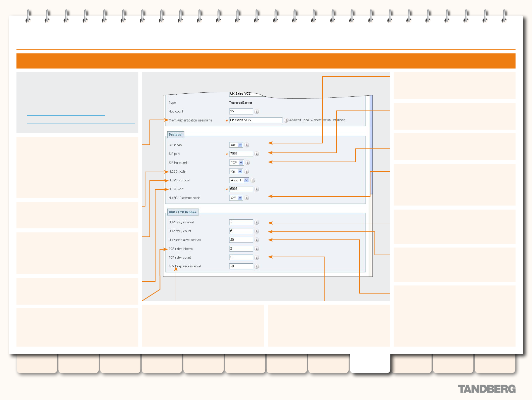Viewport: 532px width, 400px height.
Task: Show help info for SIP transport
Action: tap(248, 163)
